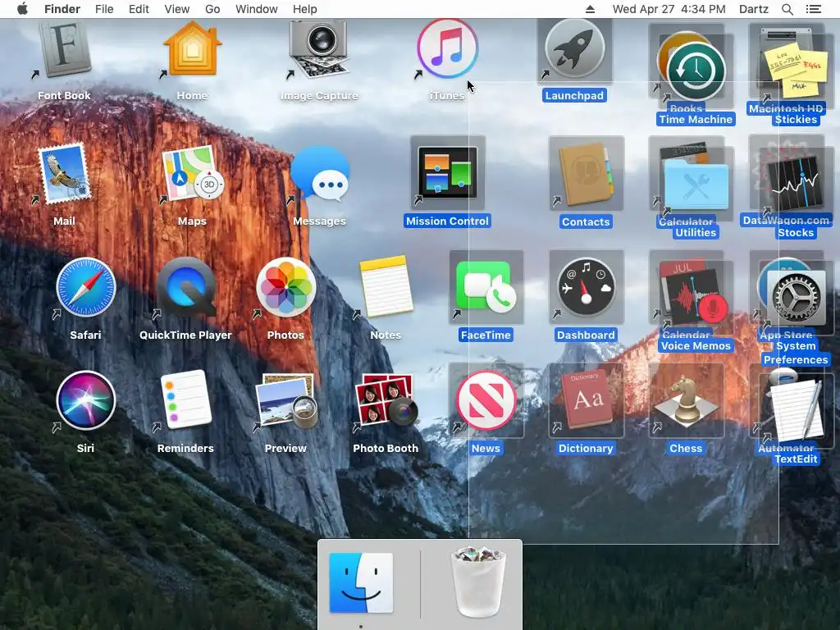The image size is (840, 630).
Task: Open the Trash in the Dock
Action: coord(478,582)
